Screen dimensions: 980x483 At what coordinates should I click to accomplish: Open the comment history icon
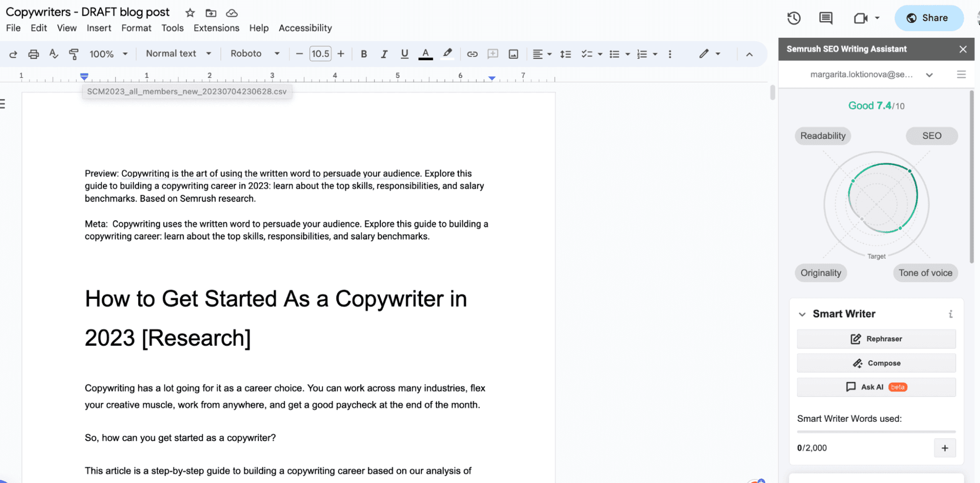click(826, 18)
